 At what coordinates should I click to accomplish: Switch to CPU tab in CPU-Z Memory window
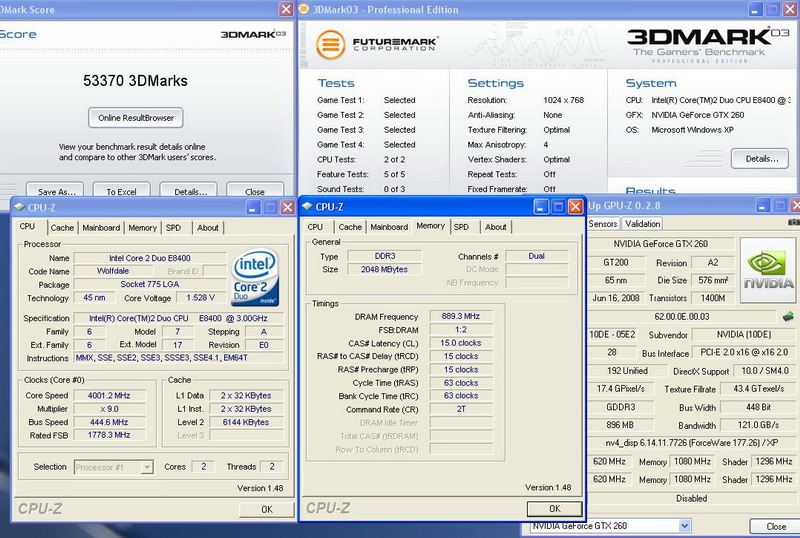[315, 227]
